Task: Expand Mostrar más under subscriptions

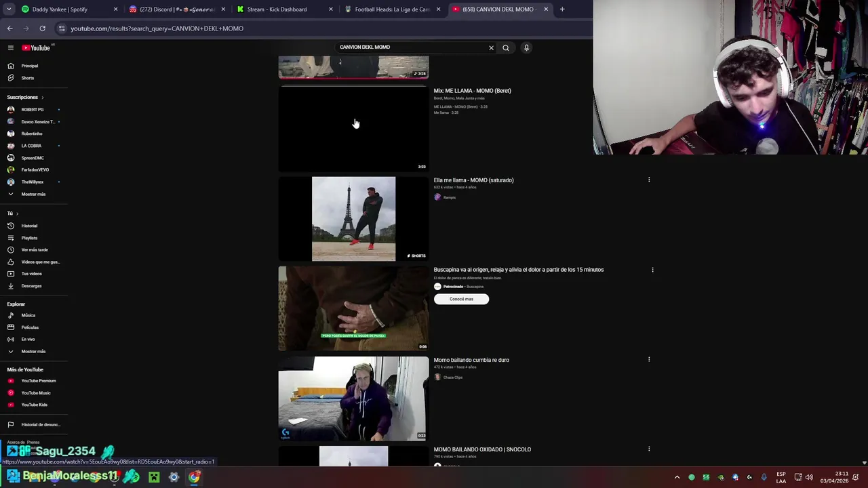Action: pyautogui.click(x=33, y=194)
